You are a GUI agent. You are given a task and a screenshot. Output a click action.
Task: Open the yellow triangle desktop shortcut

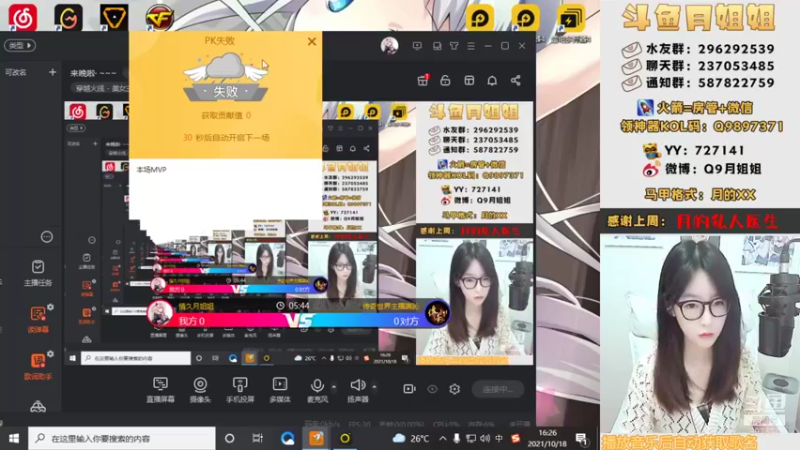point(114,17)
